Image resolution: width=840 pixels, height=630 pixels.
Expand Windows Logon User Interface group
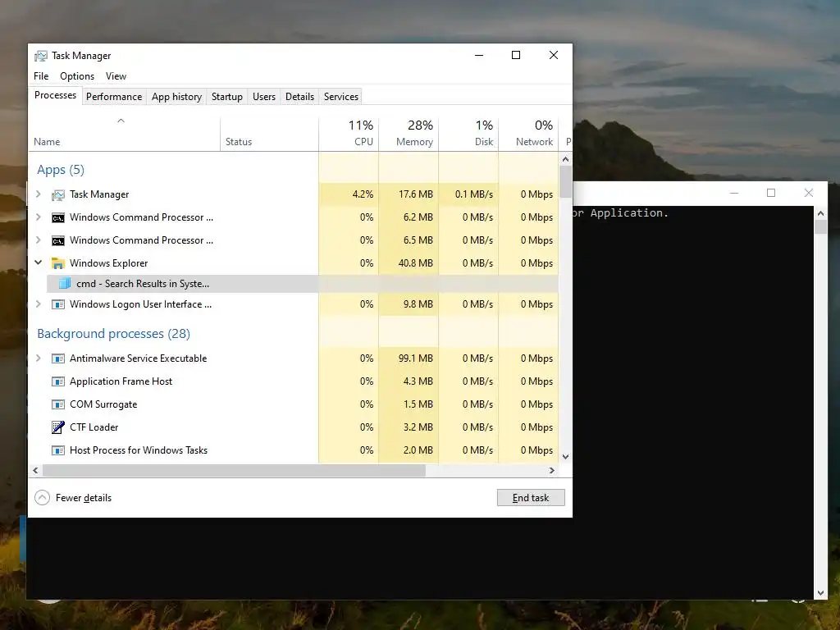click(38, 304)
